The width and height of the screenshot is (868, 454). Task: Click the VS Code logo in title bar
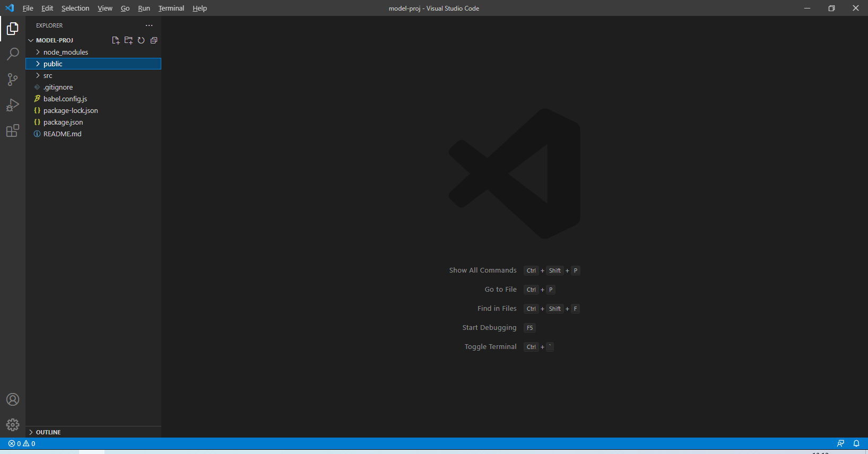pyautogui.click(x=10, y=8)
